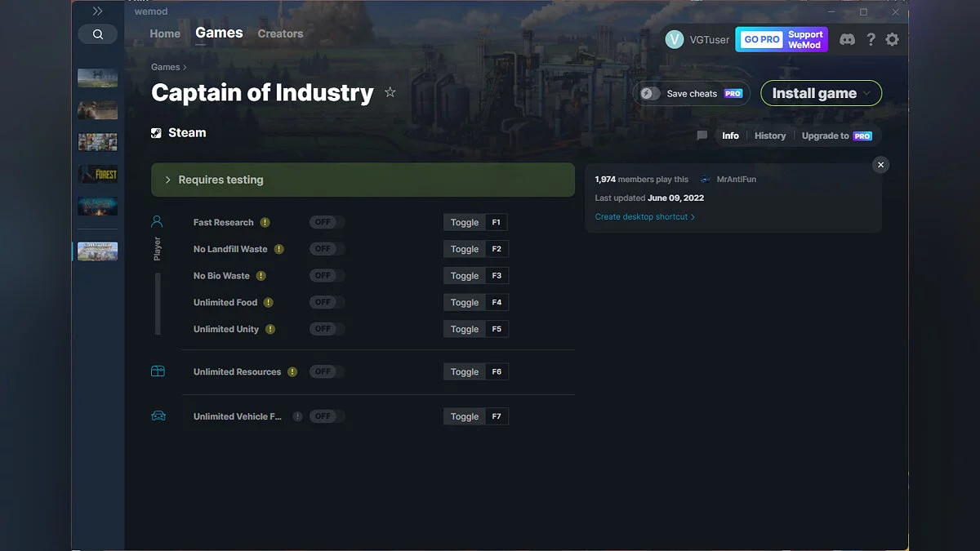Expand the sidebar with the double chevron

pyautogui.click(x=98, y=11)
